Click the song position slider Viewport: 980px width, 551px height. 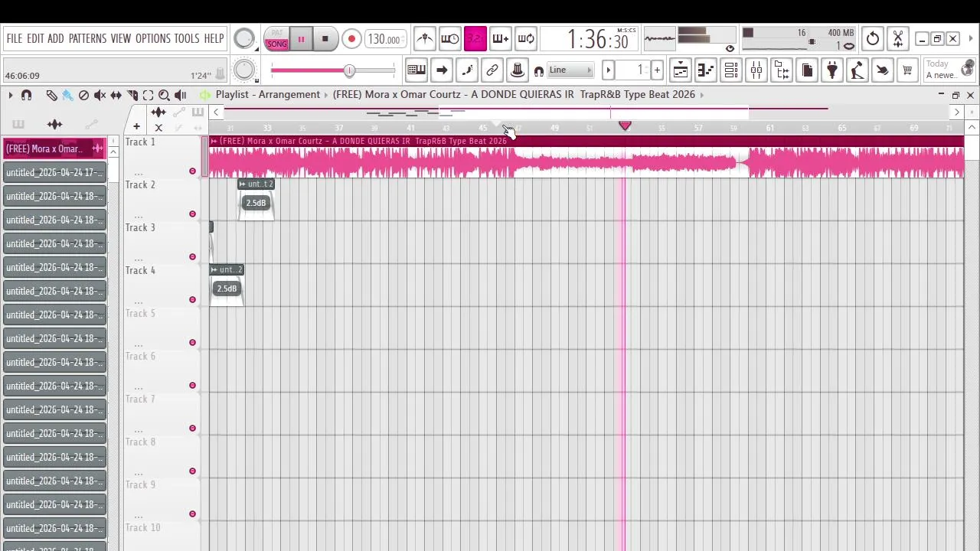pyautogui.click(x=333, y=70)
